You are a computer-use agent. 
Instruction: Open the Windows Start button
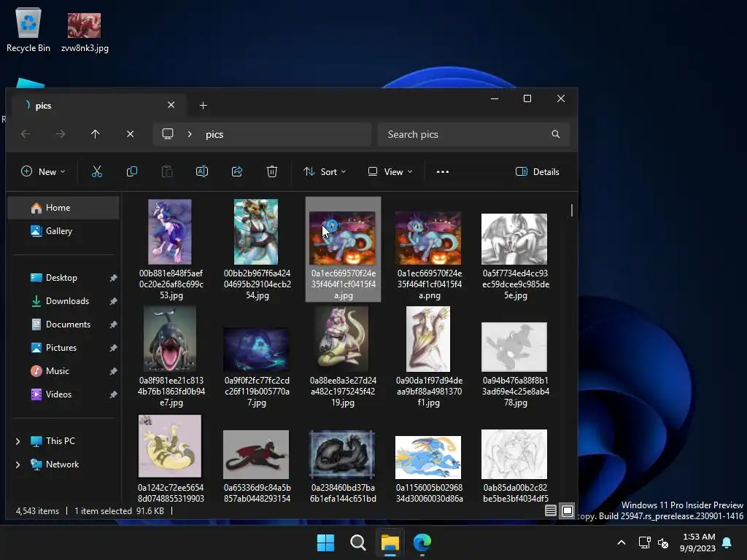[x=326, y=542]
